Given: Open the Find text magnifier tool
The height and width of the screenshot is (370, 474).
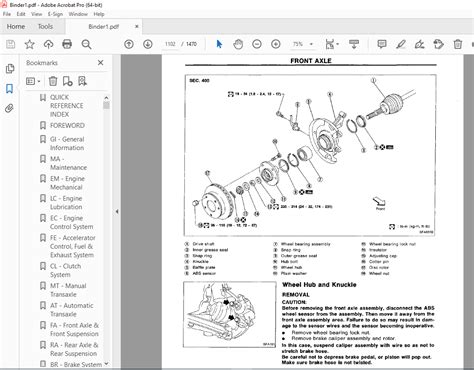Looking at the screenshot, I should click(86, 44).
